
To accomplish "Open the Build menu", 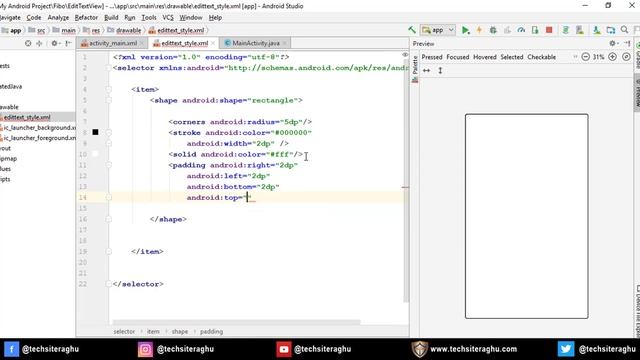I will tap(111, 18).
